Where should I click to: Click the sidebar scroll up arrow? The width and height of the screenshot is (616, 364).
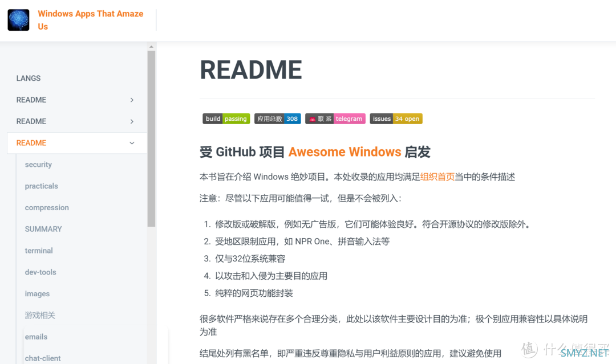(x=151, y=47)
